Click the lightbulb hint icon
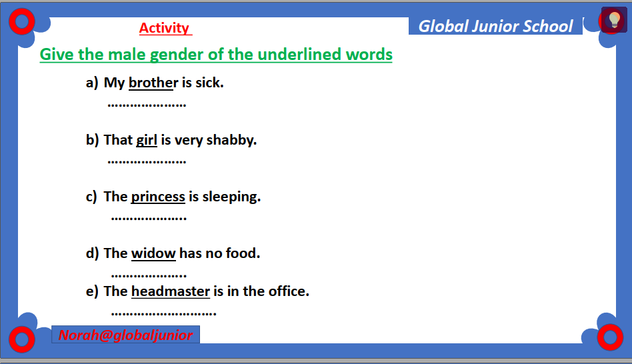632x364 pixels. tap(614, 19)
